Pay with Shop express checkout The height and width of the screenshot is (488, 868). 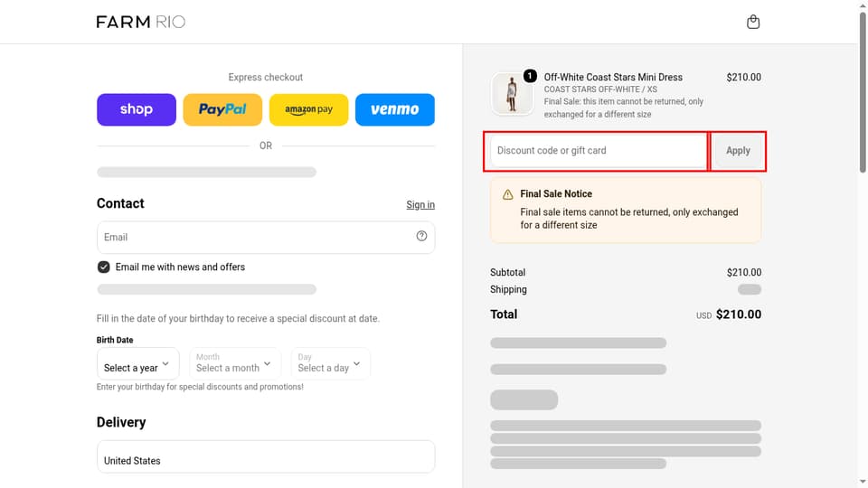pyautogui.click(x=137, y=109)
